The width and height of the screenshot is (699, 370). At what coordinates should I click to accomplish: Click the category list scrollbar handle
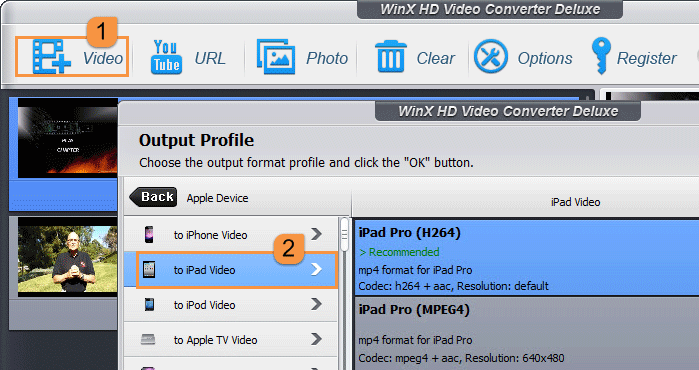(x=344, y=234)
